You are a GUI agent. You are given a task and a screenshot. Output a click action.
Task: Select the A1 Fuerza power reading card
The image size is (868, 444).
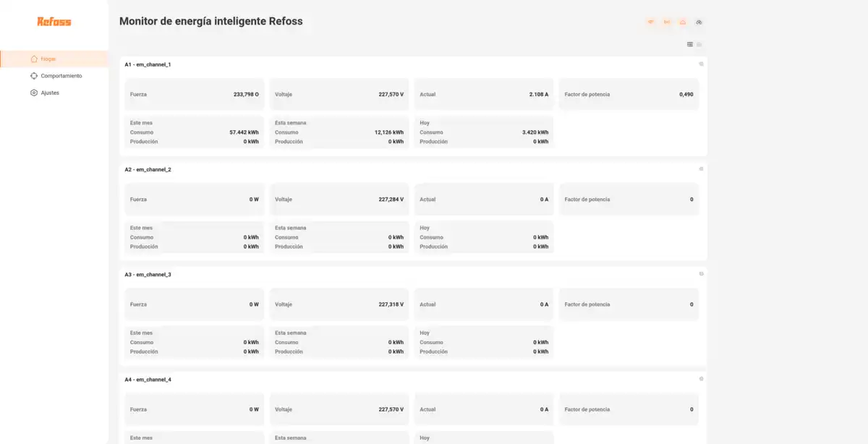pos(194,94)
